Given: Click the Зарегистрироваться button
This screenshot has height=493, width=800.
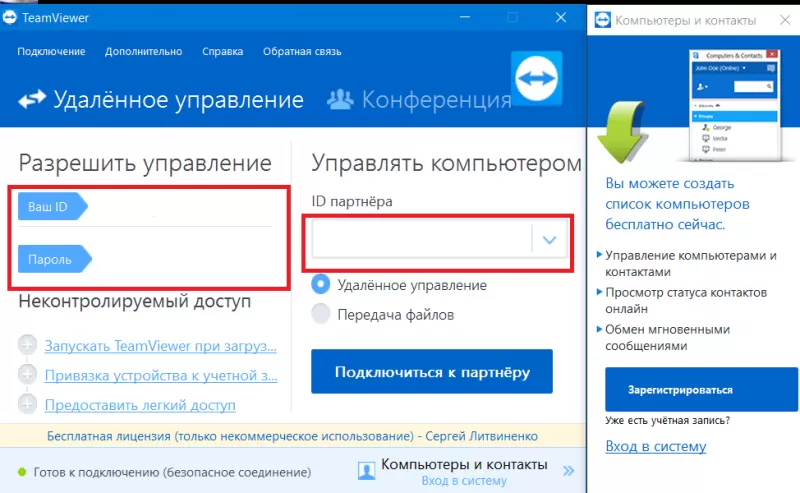Looking at the screenshot, I should [x=701, y=389].
